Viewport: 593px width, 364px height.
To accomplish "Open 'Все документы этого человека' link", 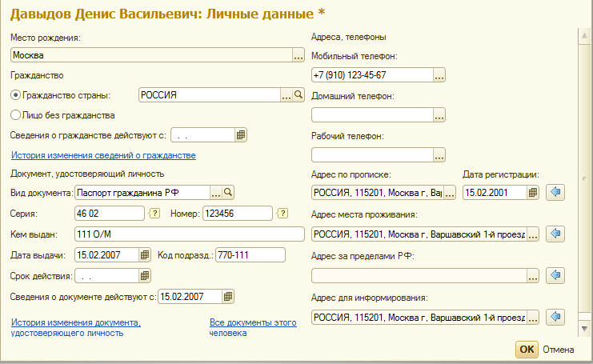I will [241, 328].
